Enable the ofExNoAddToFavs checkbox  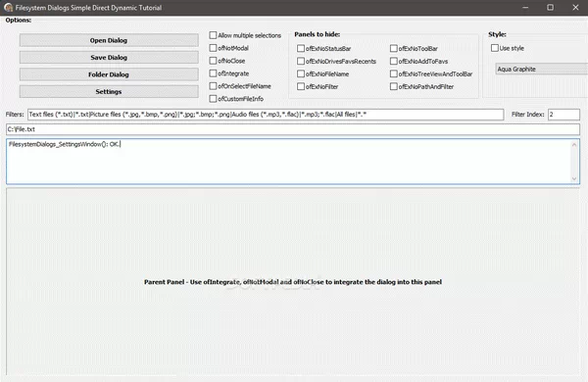click(x=394, y=61)
